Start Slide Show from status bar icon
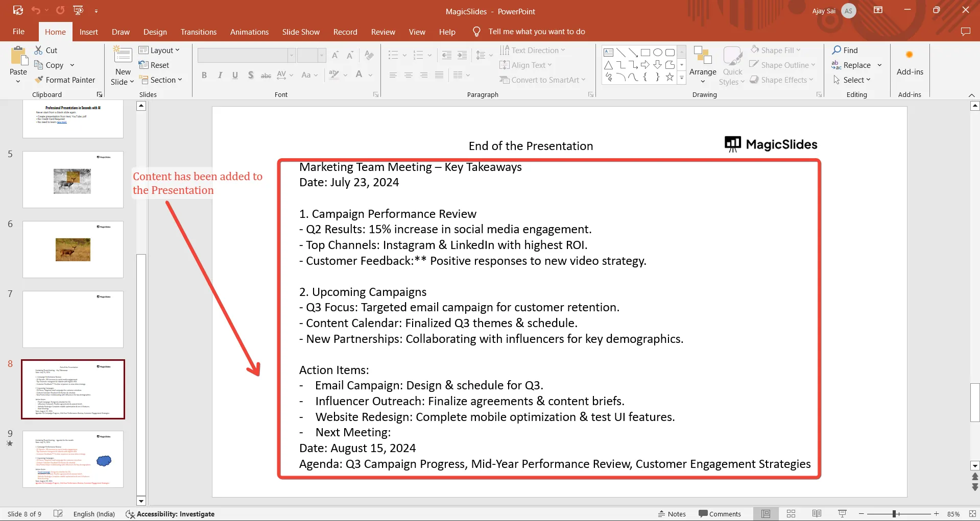 [x=842, y=514]
